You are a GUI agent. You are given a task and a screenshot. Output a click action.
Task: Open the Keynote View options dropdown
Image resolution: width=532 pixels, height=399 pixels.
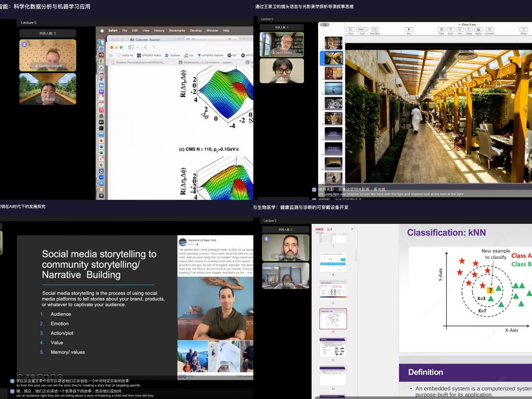click(350, 30)
